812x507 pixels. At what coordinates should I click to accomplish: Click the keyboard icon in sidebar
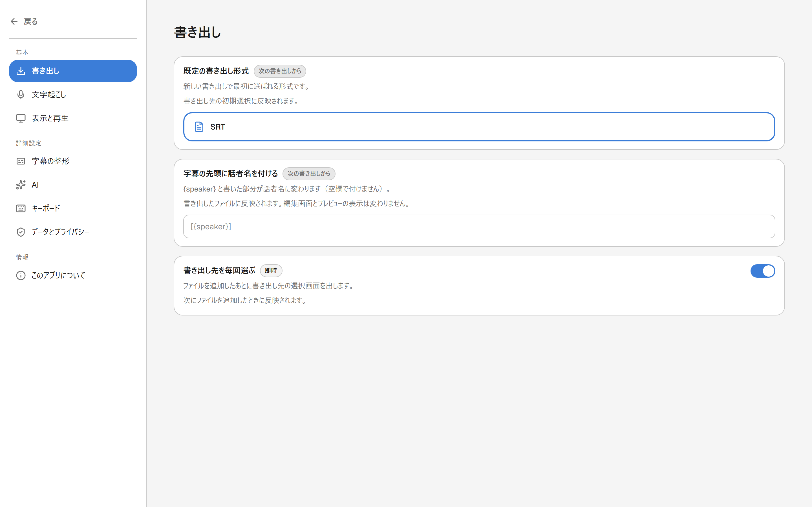pos(21,208)
